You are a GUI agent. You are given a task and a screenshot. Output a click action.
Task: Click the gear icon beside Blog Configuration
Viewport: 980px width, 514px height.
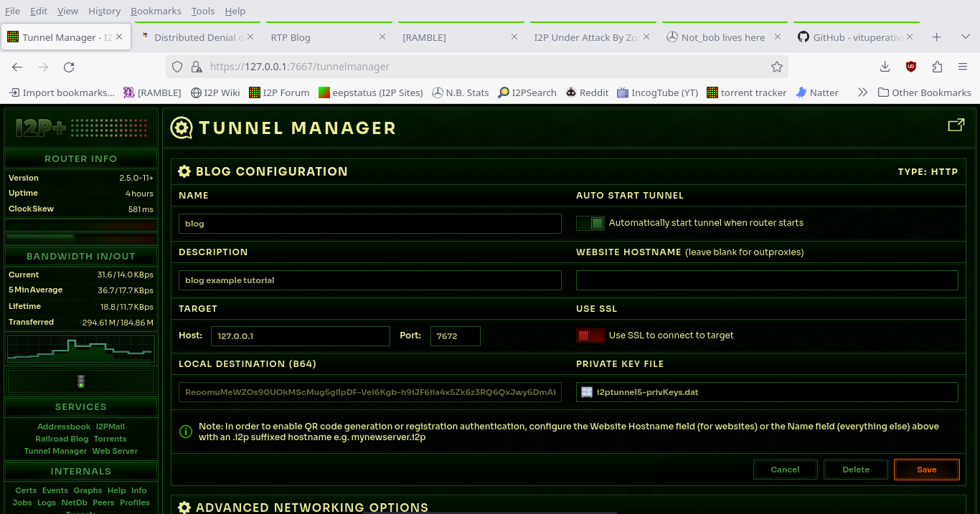(184, 171)
